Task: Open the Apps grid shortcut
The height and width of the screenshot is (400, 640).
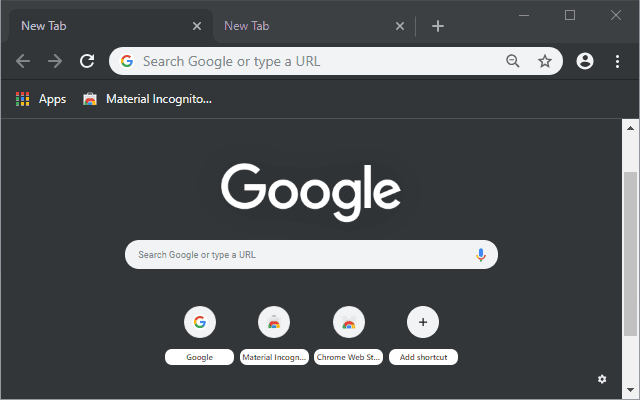Action: click(x=22, y=99)
